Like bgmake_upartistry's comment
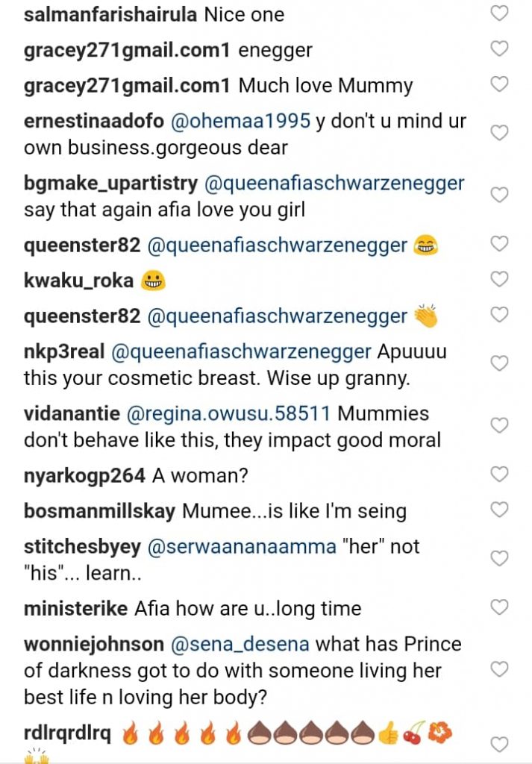This screenshot has width=532, height=764. coord(499,195)
